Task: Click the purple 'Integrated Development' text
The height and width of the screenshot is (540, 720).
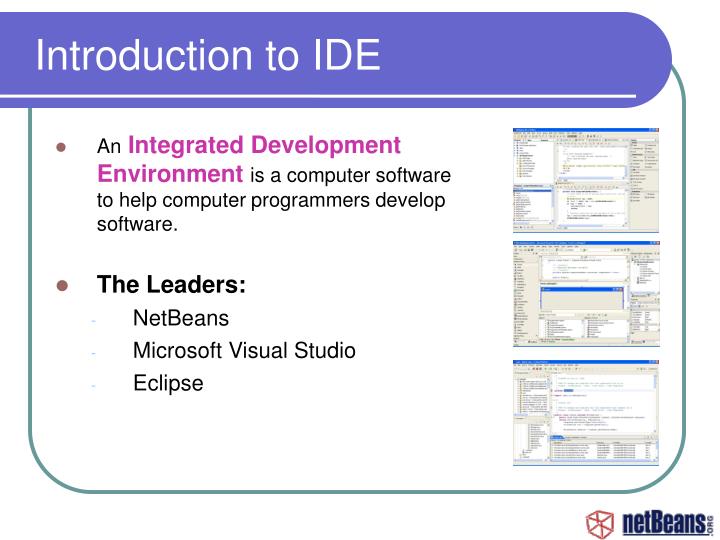Action: pos(265,146)
